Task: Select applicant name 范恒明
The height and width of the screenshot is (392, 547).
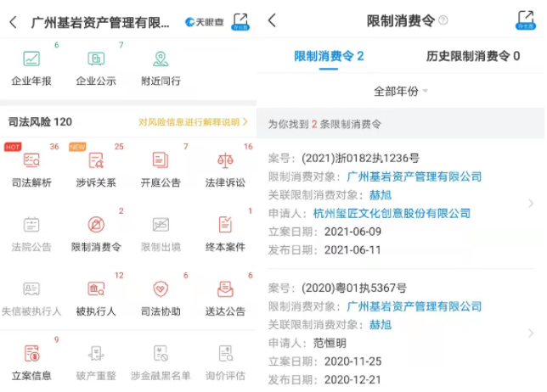Action: point(330,344)
